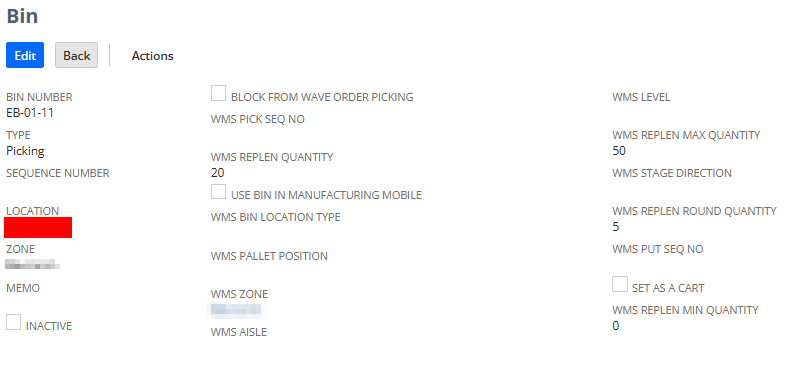
Task: Select the bin number value EB-01-11
Action: click(30, 113)
